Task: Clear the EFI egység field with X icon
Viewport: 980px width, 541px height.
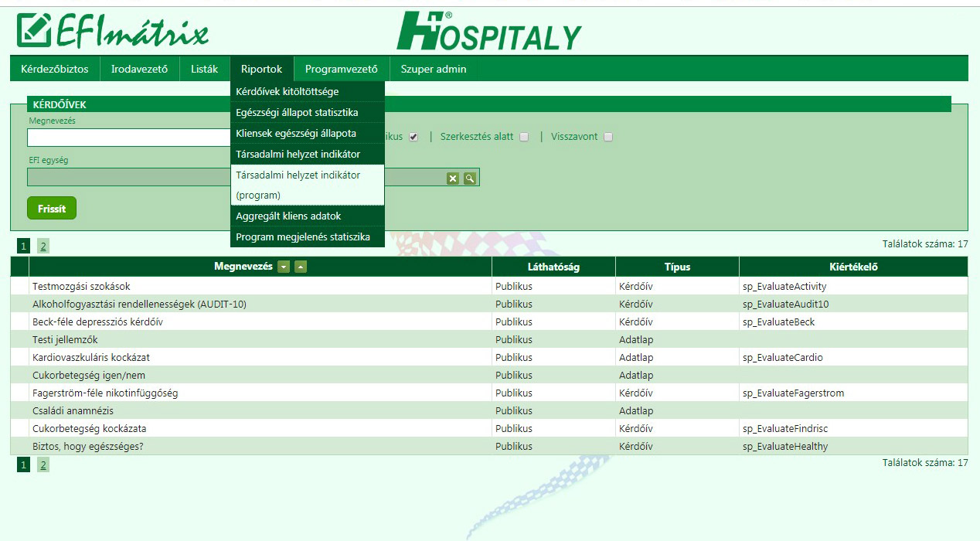Action: (453, 179)
